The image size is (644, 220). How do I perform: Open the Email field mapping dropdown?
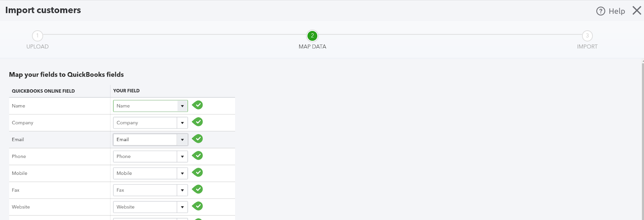(182, 140)
